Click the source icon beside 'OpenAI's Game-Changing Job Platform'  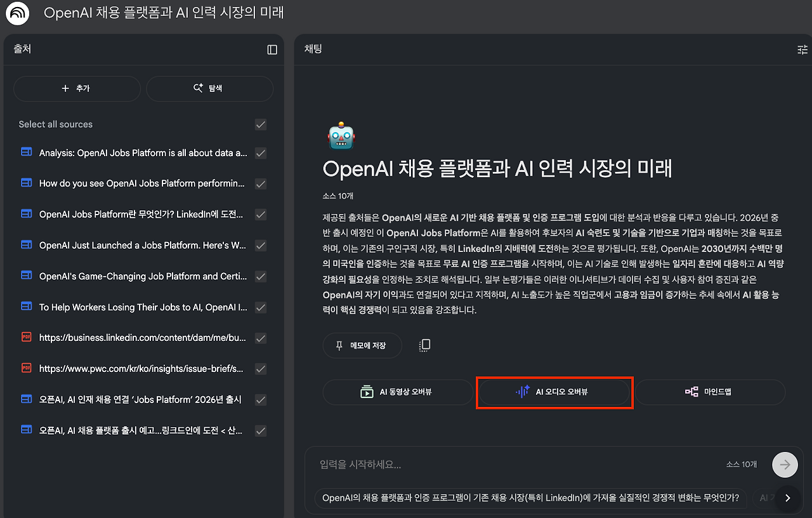coord(26,276)
